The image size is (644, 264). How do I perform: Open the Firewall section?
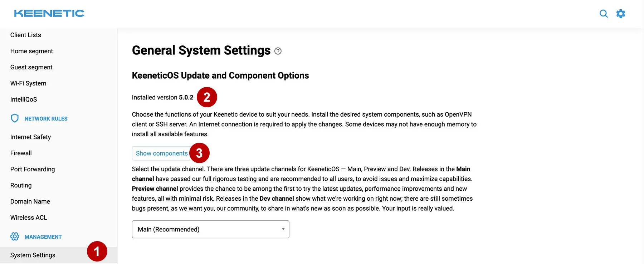tap(21, 153)
